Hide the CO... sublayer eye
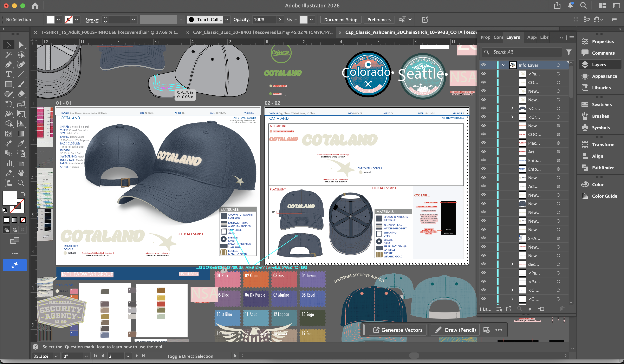The height and width of the screenshot is (364, 624). (x=483, y=82)
